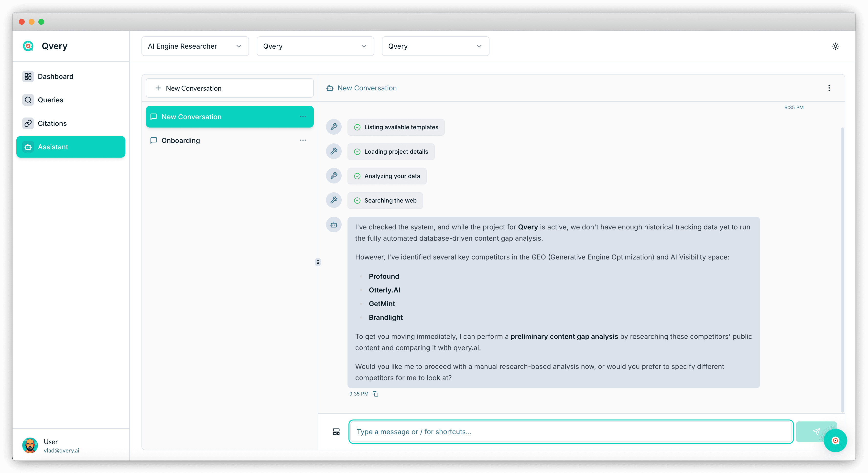Image resolution: width=868 pixels, height=473 pixels.
Task: Navigate to Queries page
Action: pos(51,100)
